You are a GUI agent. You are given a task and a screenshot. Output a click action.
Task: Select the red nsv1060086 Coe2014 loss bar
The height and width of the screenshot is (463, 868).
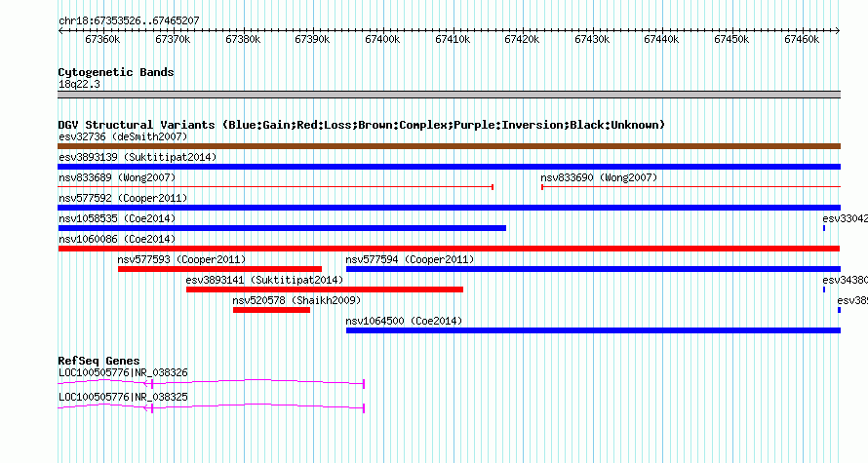tap(449, 249)
